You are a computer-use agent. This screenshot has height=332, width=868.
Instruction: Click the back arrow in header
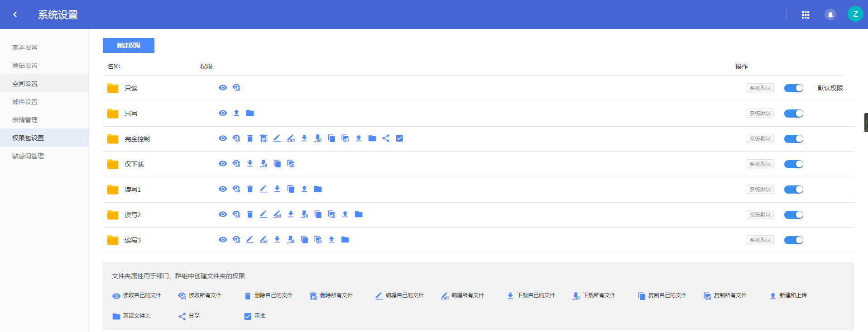[x=15, y=14]
